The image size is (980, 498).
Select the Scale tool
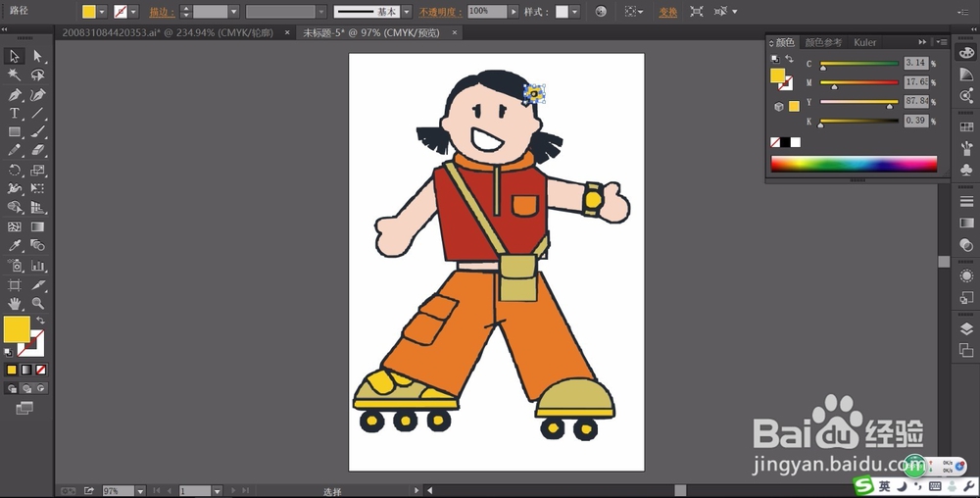[37, 170]
